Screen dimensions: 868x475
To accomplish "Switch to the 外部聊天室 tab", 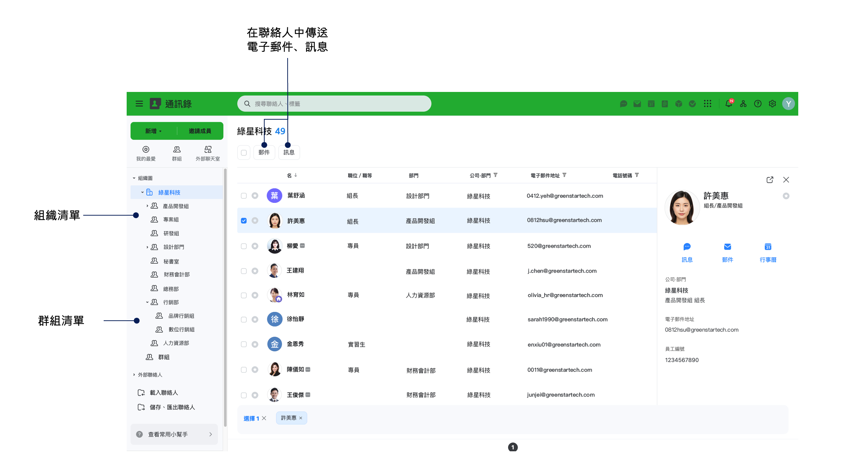I will (208, 153).
